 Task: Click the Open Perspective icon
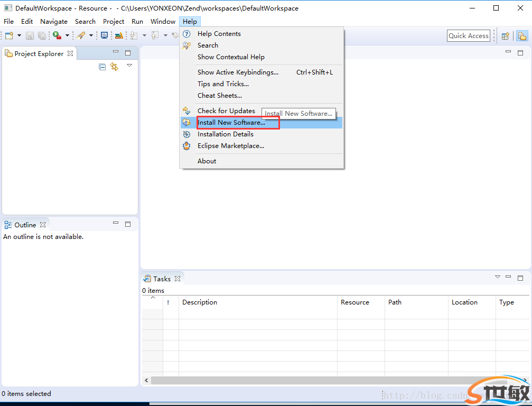pos(506,35)
